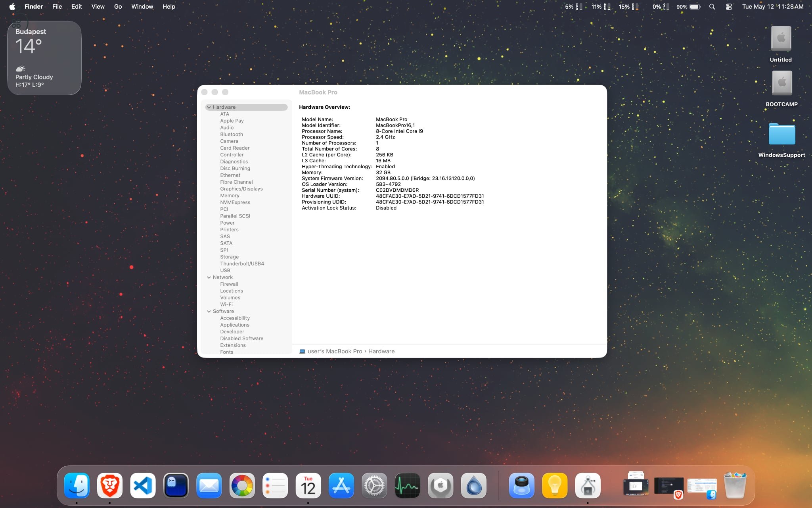Select the Untitled drive on desktop
The height and width of the screenshot is (508, 812).
tap(781, 44)
